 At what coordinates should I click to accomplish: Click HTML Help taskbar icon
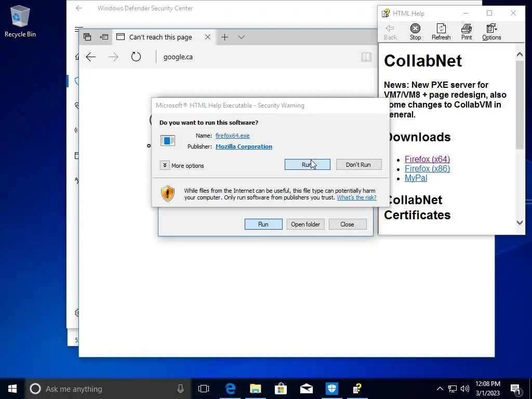(357, 389)
